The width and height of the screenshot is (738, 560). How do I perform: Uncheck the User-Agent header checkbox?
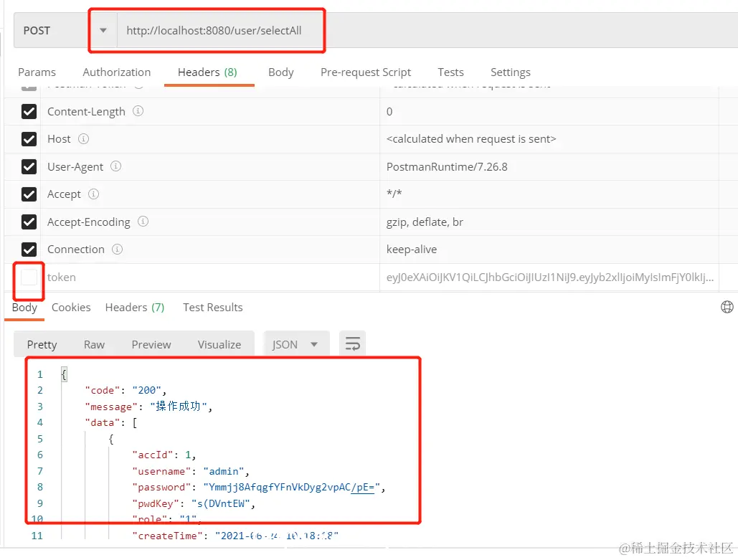(29, 166)
